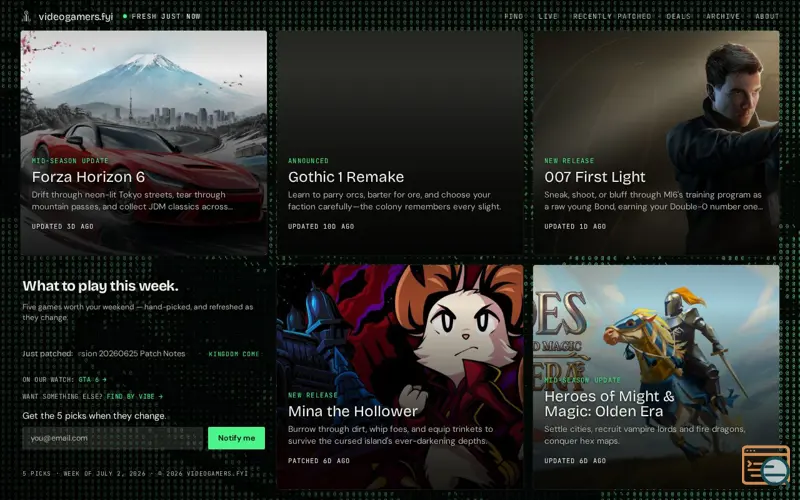The width and height of the screenshot is (800, 500).
Task: Open the 007 First Light card title
Action: click(x=594, y=177)
